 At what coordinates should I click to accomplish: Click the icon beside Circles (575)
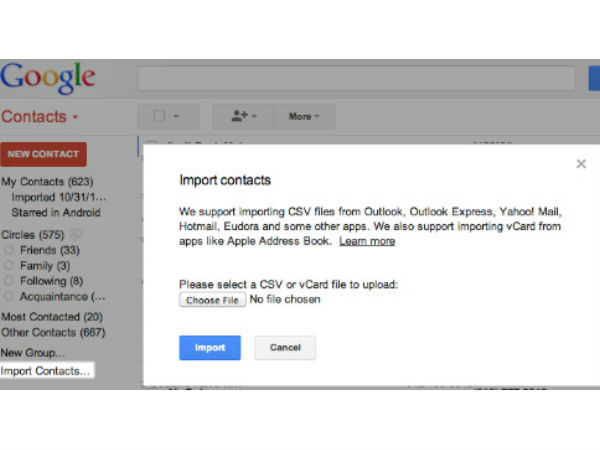click(79, 235)
